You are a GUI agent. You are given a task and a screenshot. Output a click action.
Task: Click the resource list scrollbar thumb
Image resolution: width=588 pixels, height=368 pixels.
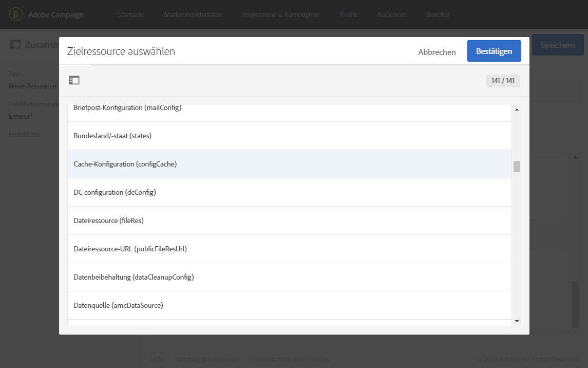pyautogui.click(x=517, y=167)
